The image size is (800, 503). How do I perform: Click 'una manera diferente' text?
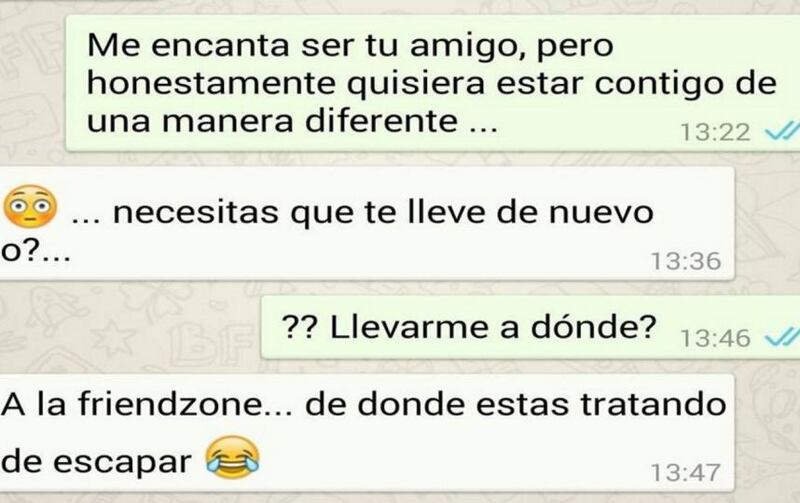point(272,121)
